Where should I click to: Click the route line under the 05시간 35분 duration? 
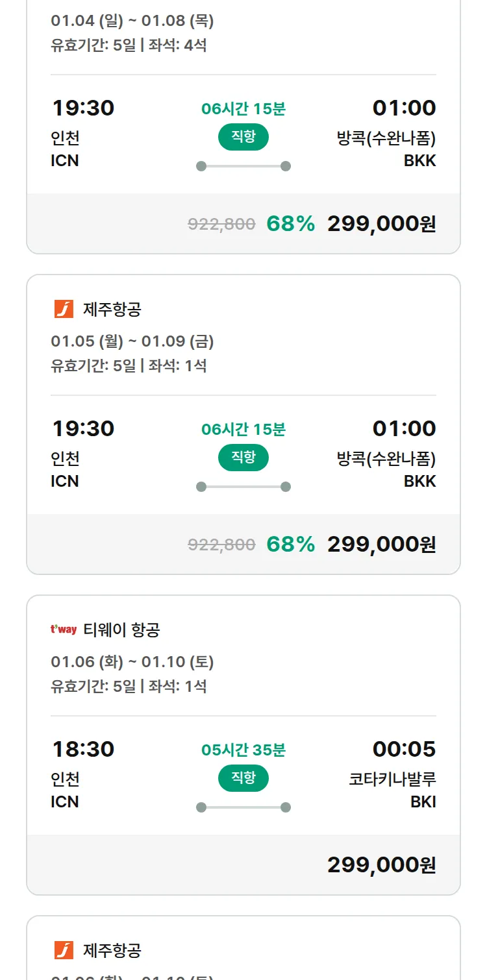tap(243, 807)
